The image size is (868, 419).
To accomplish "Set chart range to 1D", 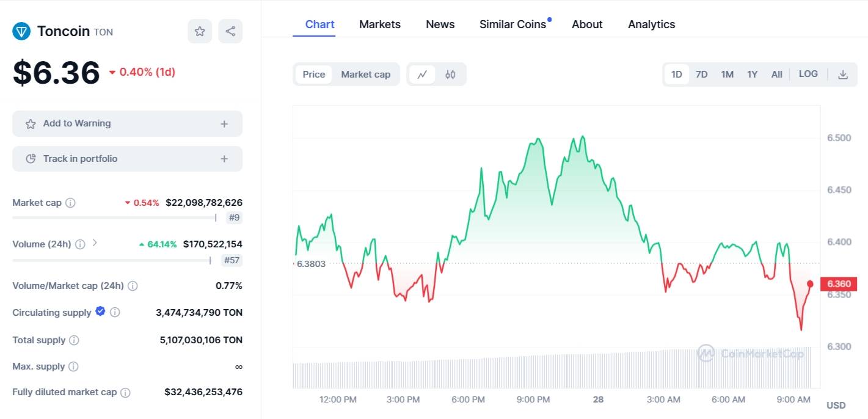I will [677, 75].
